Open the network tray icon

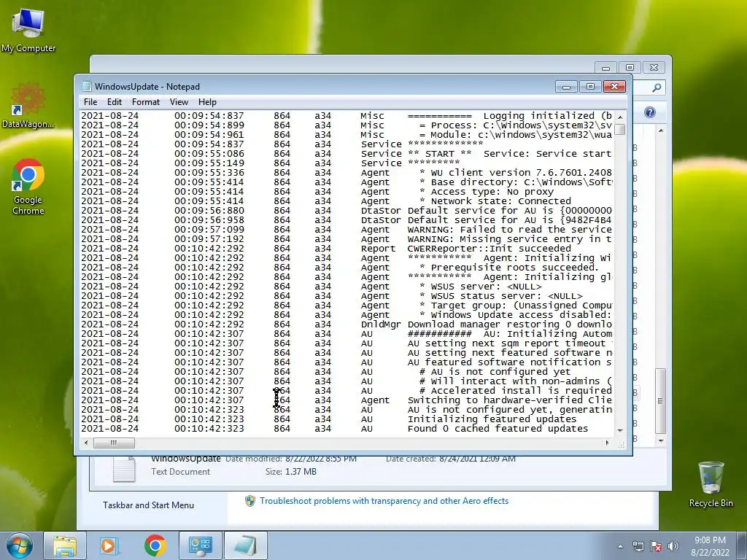638,546
